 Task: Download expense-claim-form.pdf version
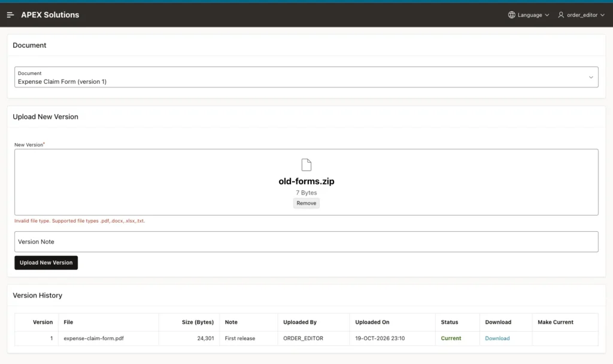click(x=497, y=338)
